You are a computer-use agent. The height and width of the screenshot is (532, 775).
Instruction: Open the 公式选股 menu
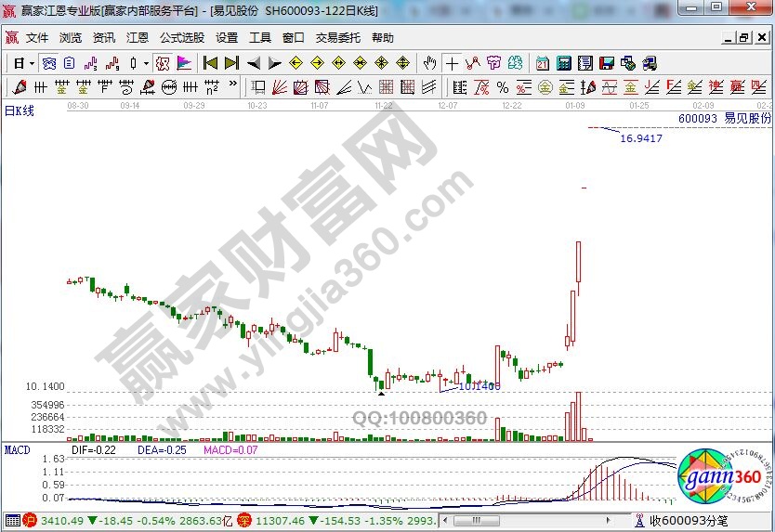click(x=181, y=38)
